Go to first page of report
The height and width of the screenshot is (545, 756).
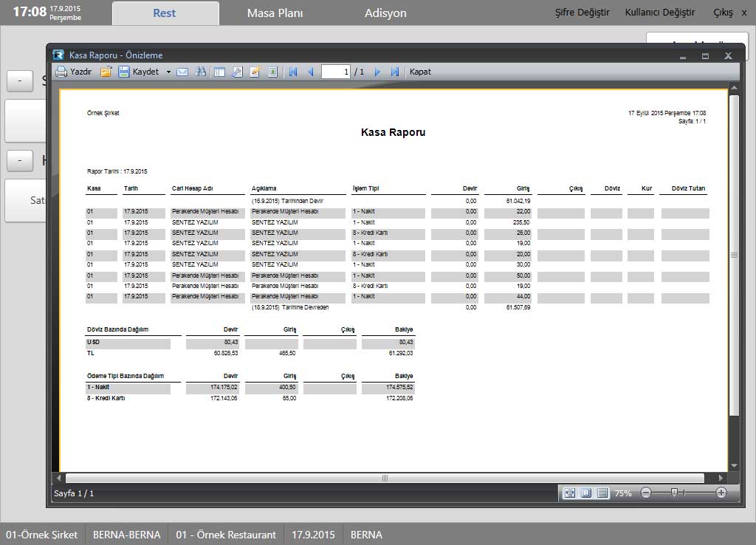point(293,72)
